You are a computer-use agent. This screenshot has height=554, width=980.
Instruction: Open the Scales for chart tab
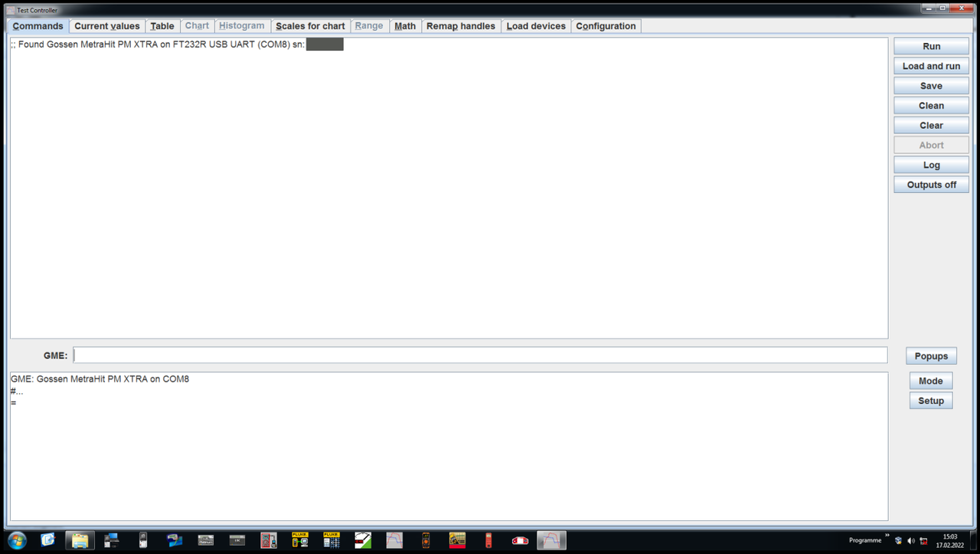coord(310,26)
